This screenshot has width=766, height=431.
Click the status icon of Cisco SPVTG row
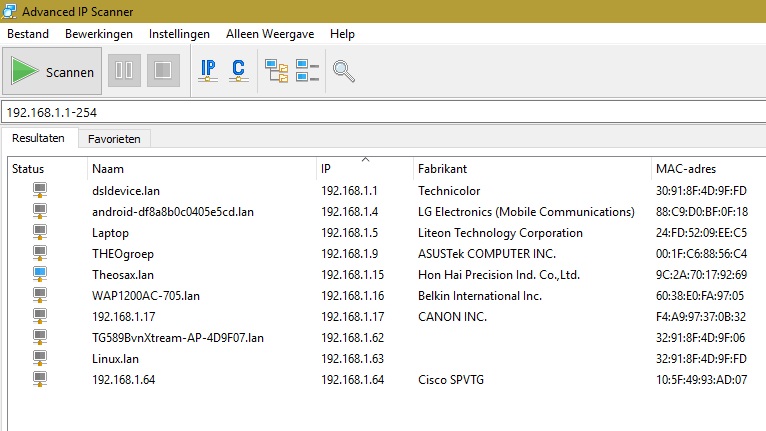pyautogui.click(x=40, y=379)
